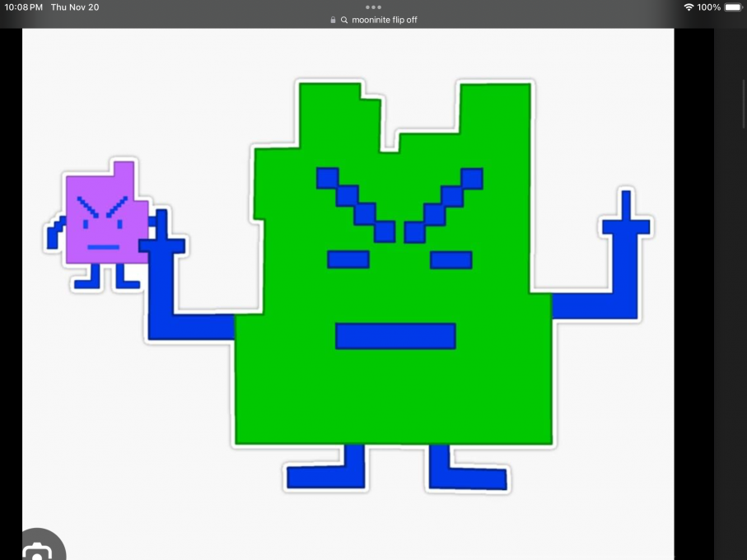
Task: Click the magnifier icon in address bar
Action: pyautogui.click(x=343, y=20)
